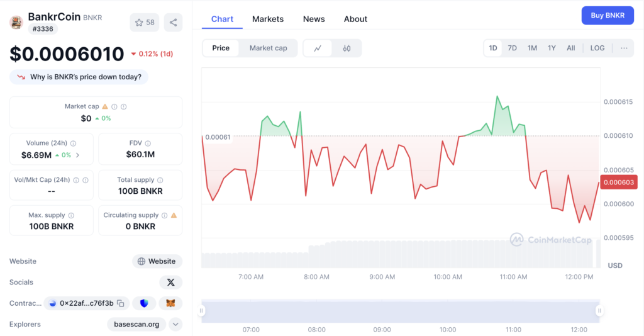Toggle the LOG scale option

click(x=597, y=48)
